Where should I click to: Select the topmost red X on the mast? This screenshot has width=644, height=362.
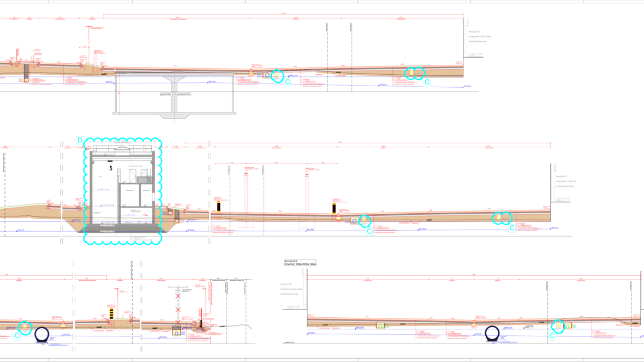point(178,297)
